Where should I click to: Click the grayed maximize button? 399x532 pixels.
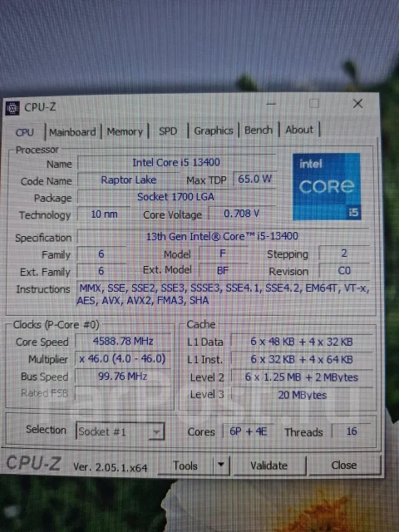pos(314,103)
